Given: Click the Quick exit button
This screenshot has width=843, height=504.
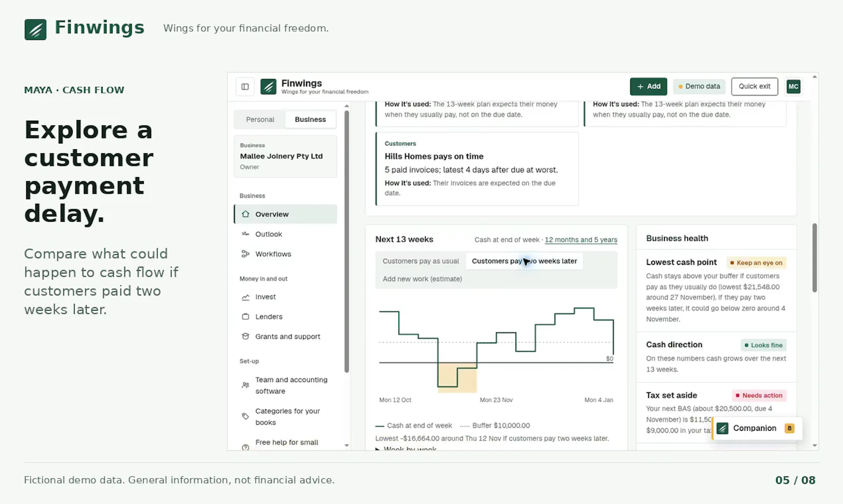Looking at the screenshot, I should click(x=754, y=87).
